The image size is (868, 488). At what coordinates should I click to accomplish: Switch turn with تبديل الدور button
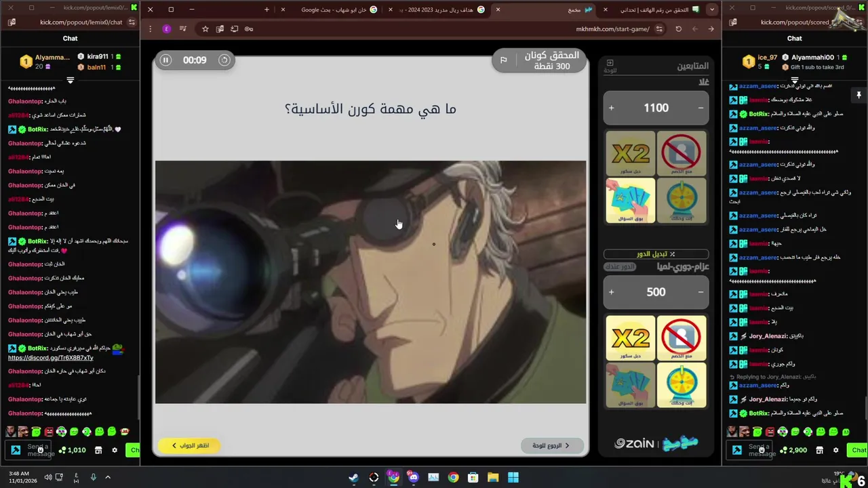point(656,254)
